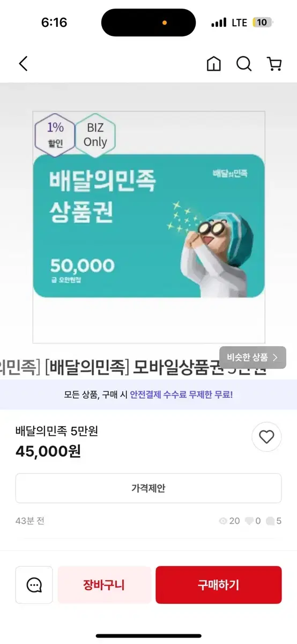297x644 pixels.
Task: Toggle the heart wishlist button
Action: 266,437
